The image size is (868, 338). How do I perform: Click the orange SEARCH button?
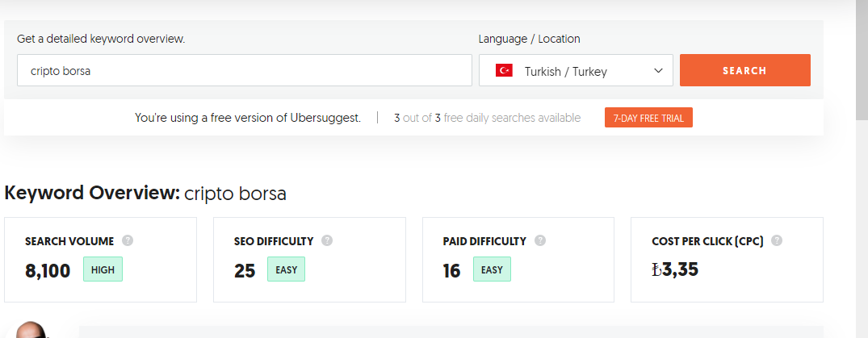[x=745, y=70]
